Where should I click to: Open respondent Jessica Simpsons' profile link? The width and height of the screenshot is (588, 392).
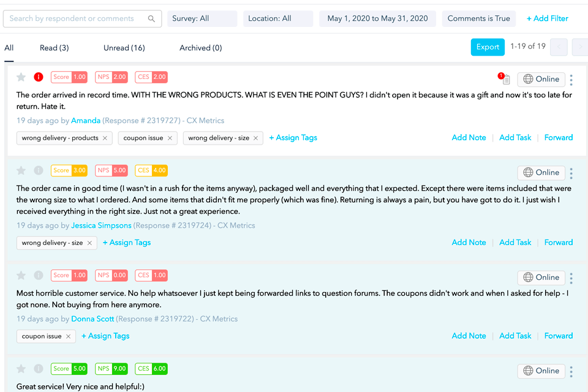tap(101, 225)
